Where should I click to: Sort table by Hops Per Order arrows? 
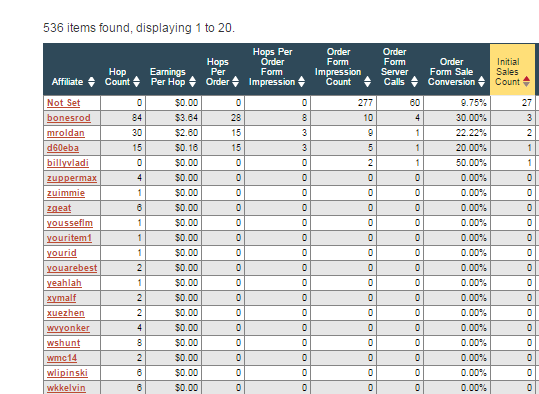[235, 82]
